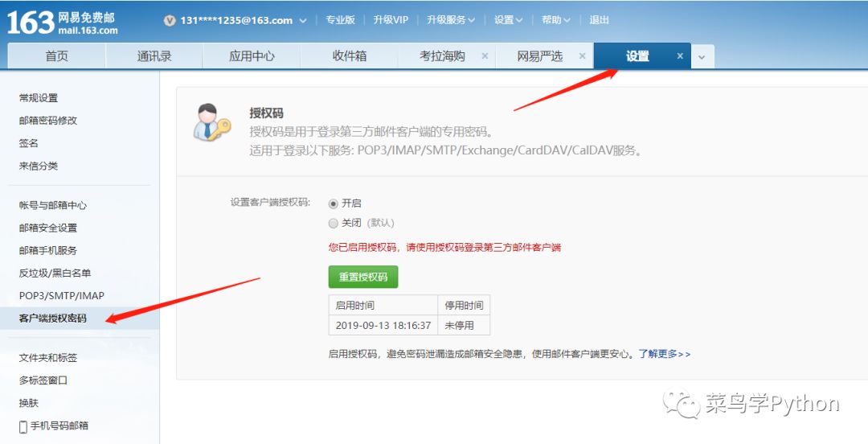Image resolution: width=868 pixels, height=444 pixels.
Task: Select 客户端授权密码 in the sidebar
Action: click(52, 319)
